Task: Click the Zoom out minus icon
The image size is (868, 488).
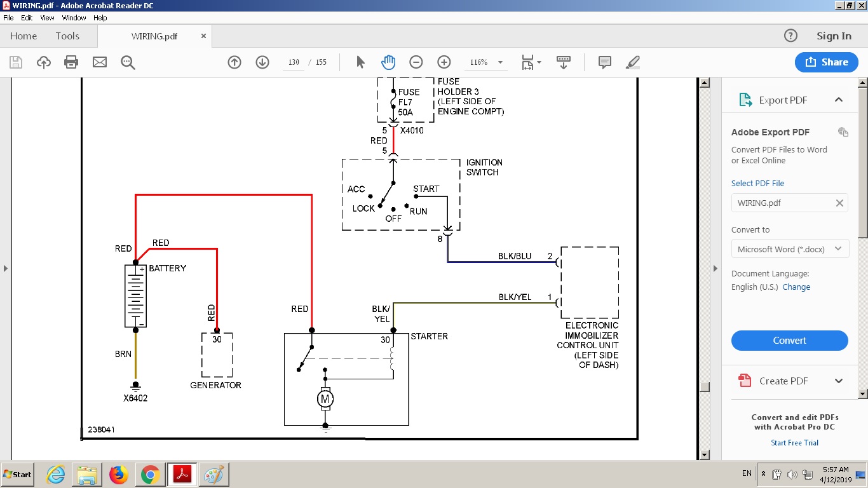Action: pos(416,62)
